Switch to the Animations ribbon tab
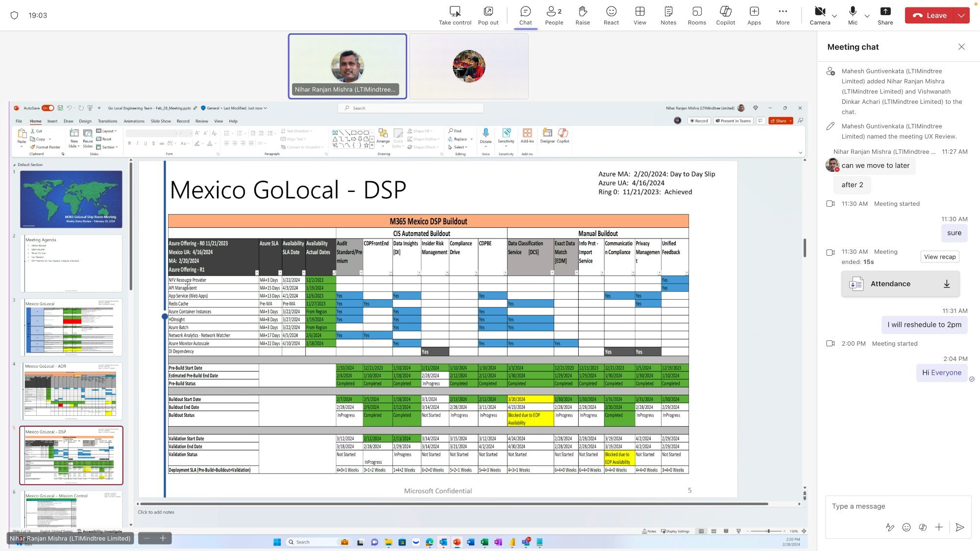This screenshot has height=551, width=980. [x=134, y=121]
